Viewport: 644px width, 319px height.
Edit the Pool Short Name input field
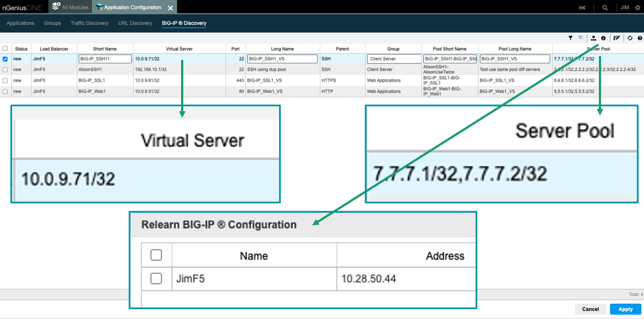(x=450, y=59)
